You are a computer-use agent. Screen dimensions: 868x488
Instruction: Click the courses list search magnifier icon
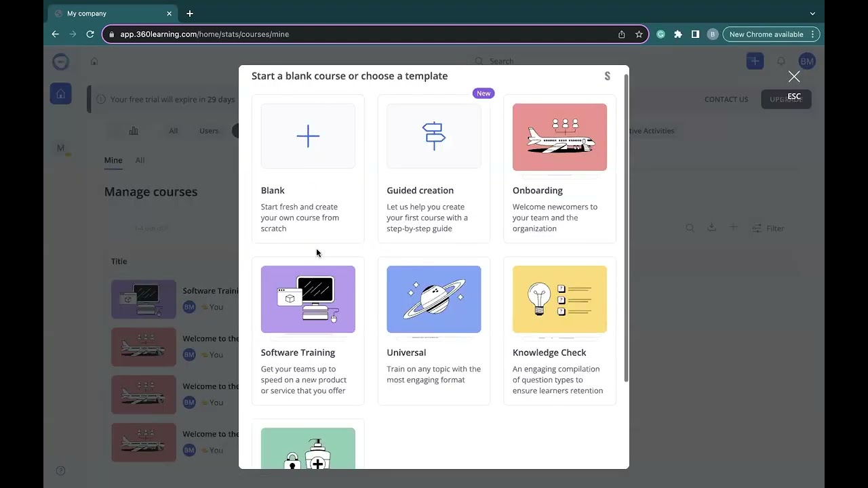(x=690, y=228)
